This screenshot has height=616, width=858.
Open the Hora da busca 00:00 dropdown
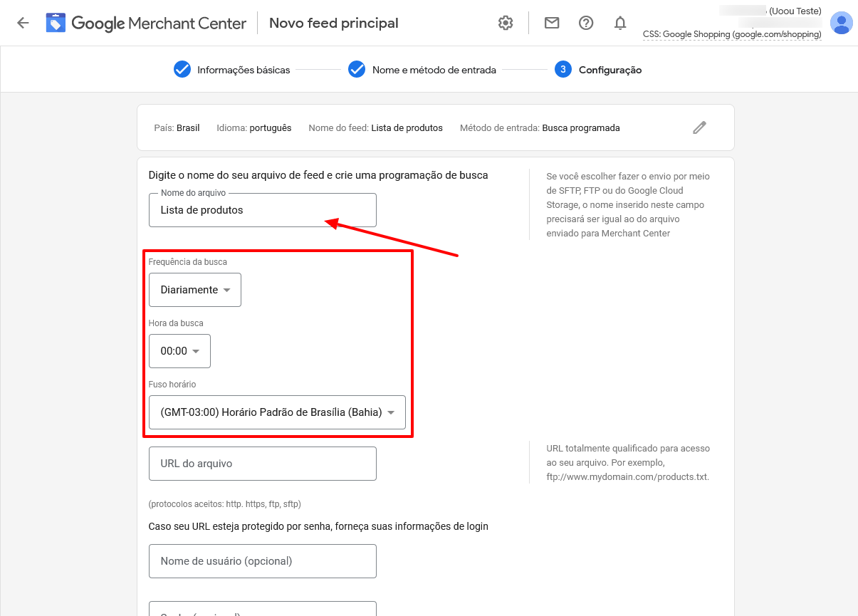tap(179, 351)
